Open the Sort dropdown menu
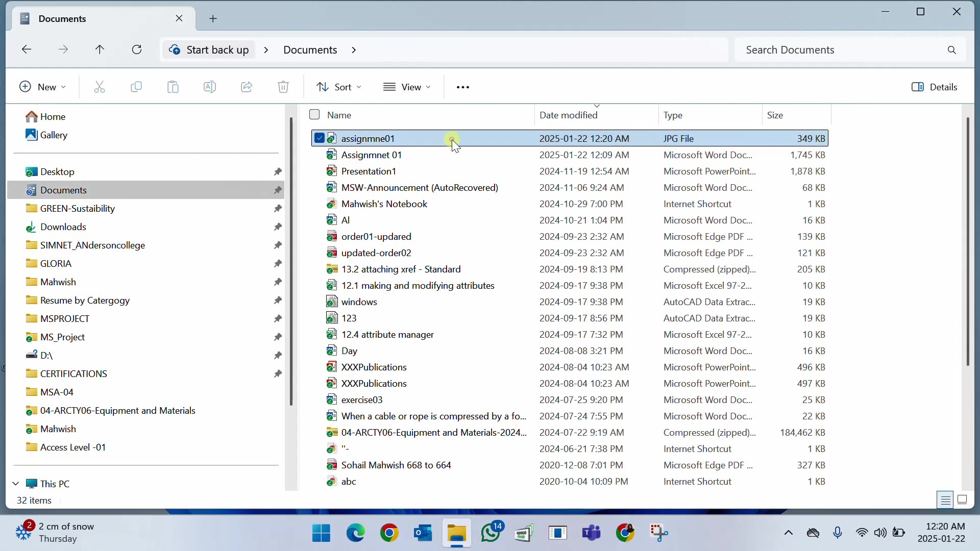Image resolution: width=980 pixels, height=551 pixels. 339,87
